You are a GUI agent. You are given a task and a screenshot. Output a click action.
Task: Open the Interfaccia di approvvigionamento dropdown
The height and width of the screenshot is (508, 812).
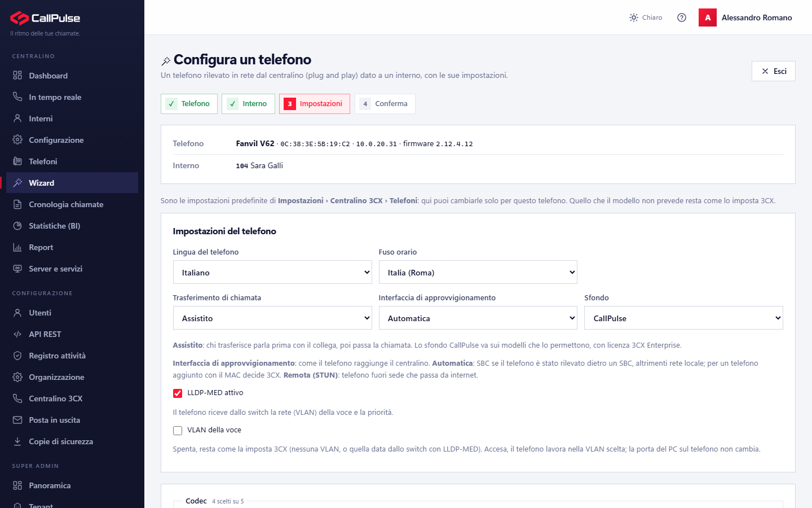pyautogui.click(x=478, y=318)
